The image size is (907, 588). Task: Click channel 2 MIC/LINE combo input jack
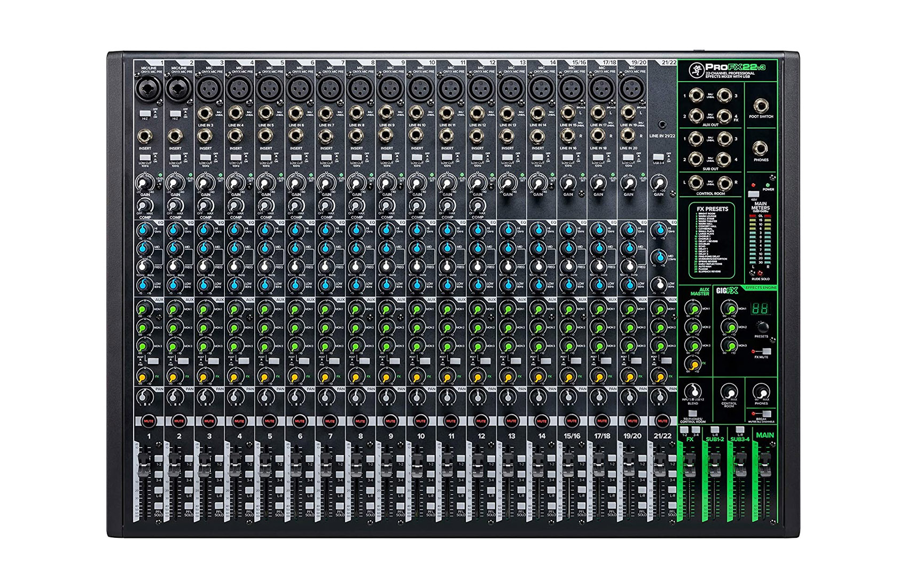click(178, 88)
